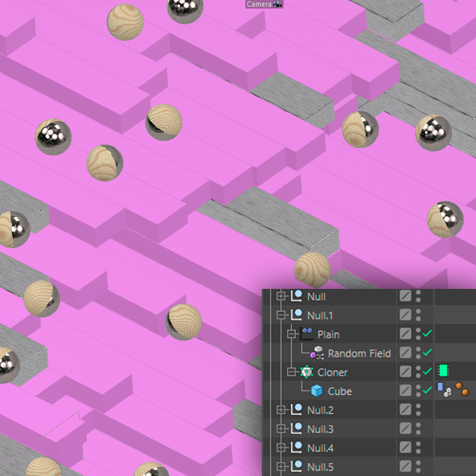This screenshot has height=476, width=476.
Task: Click the orange spheres material tag on Cube
Action: pyautogui.click(x=462, y=389)
